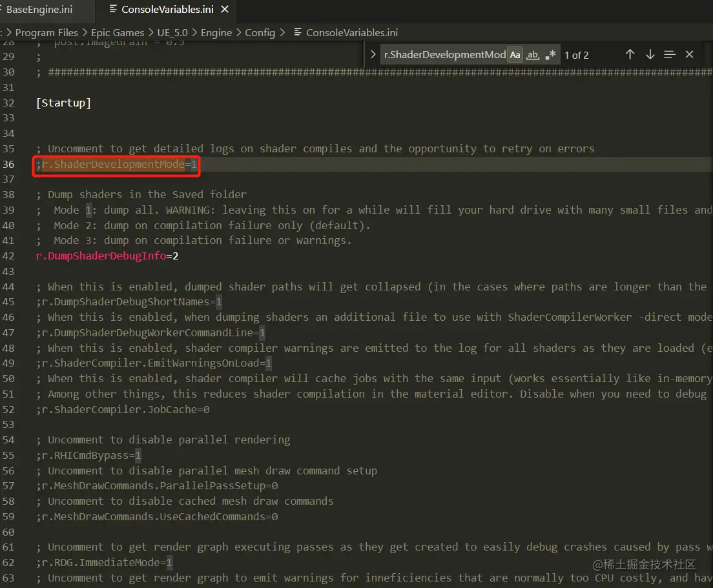The width and height of the screenshot is (713, 588).
Task: Open Engine breadcrumb folder
Action: click(x=216, y=33)
